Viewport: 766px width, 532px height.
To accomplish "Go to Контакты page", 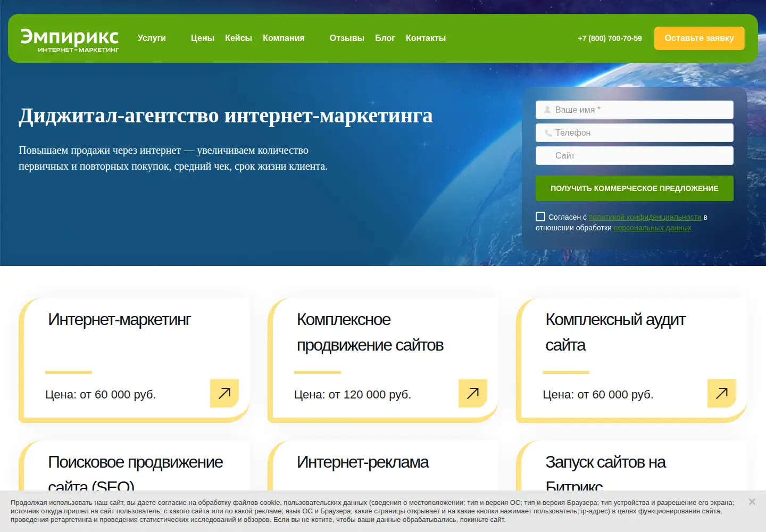I will click(x=426, y=38).
